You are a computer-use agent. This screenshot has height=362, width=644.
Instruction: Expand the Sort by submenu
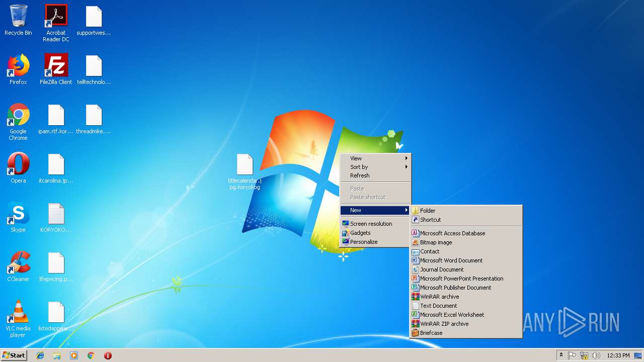[375, 167]
